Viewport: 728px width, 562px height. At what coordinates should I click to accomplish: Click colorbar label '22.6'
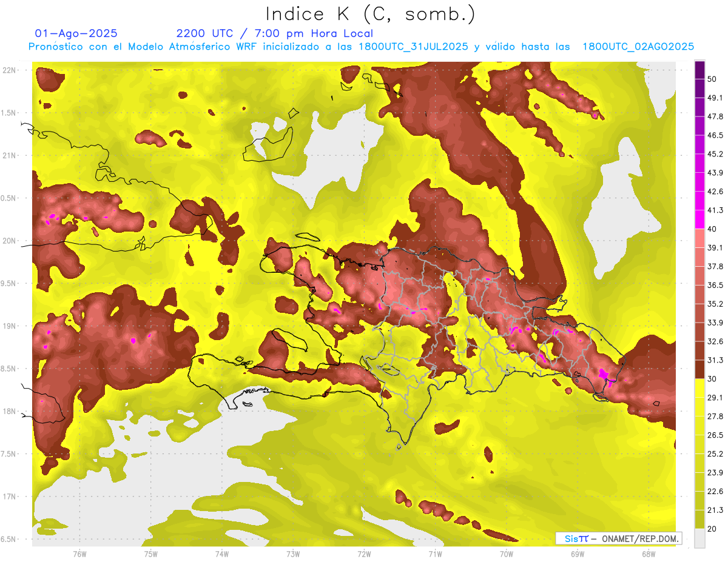click(x=715, y=491)
